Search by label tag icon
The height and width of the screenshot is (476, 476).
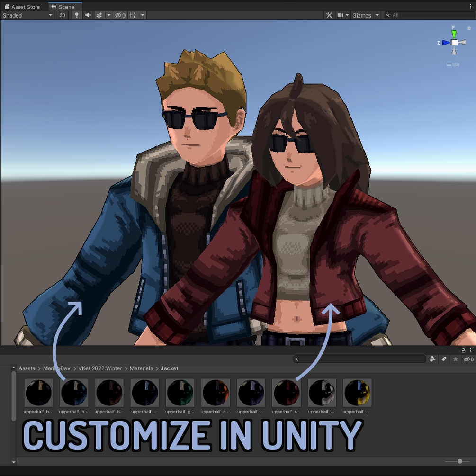444,359
